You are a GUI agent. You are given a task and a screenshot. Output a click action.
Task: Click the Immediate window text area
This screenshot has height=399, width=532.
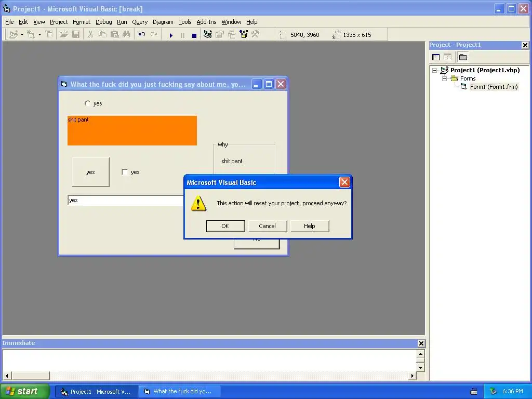[209, 361]
